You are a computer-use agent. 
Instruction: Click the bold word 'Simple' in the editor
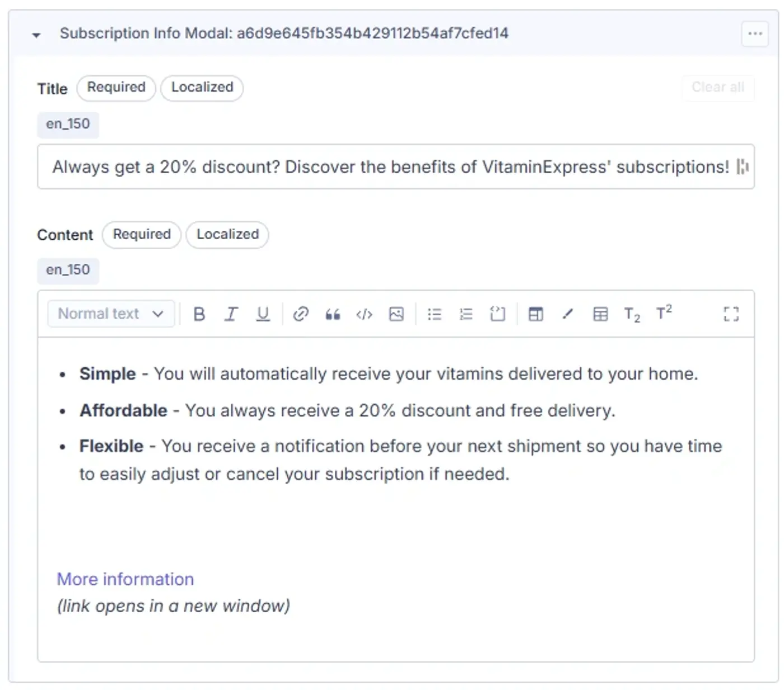108,374
